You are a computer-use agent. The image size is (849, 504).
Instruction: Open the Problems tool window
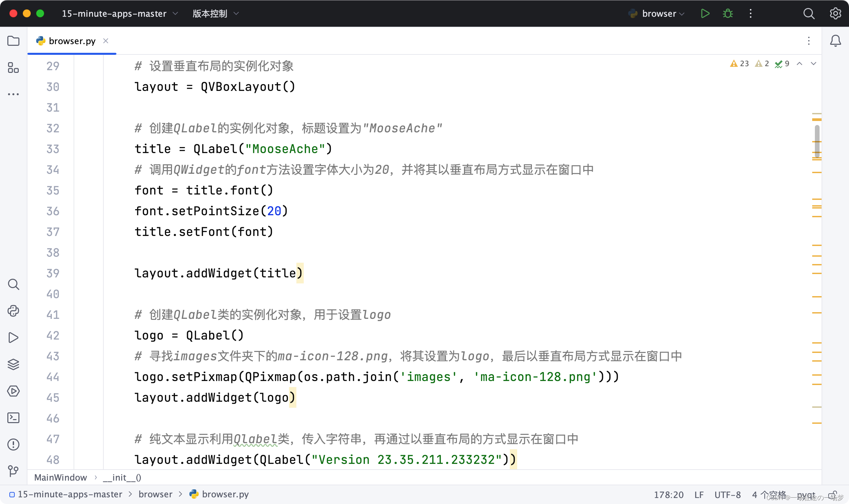[x=13, y=445]
